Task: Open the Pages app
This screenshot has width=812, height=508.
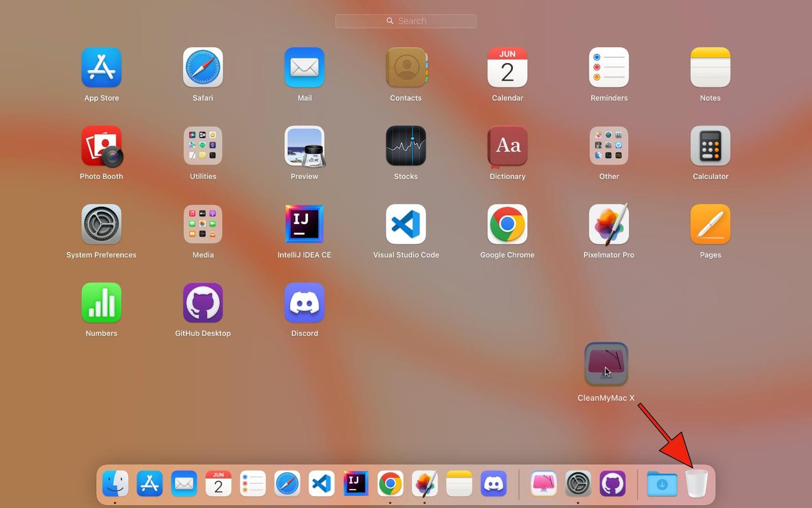Action: point(710,225)
